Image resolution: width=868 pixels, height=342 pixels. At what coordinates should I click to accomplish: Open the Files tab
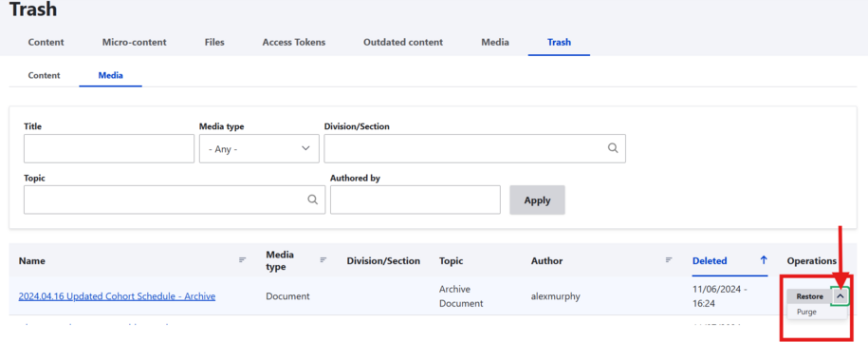(214, 42)
